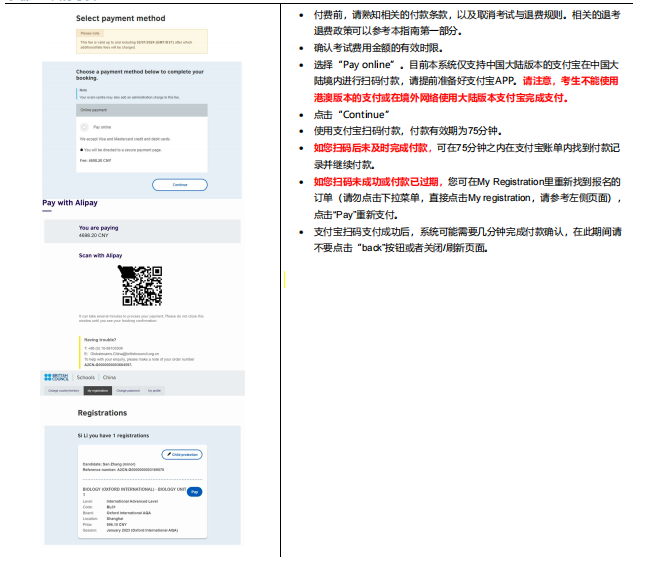Screen dimensions: 650x565
Task: Click the lock icon beside secure payment note
Action: 82,150
